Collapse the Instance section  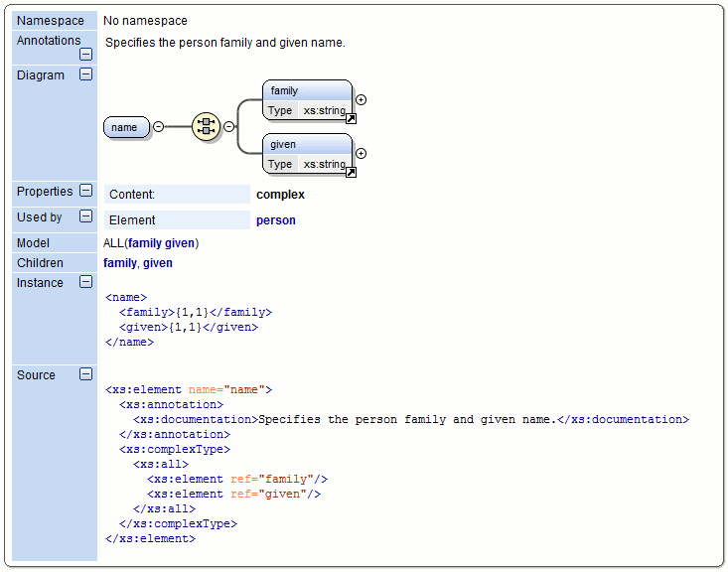click(x=86, y=282)
